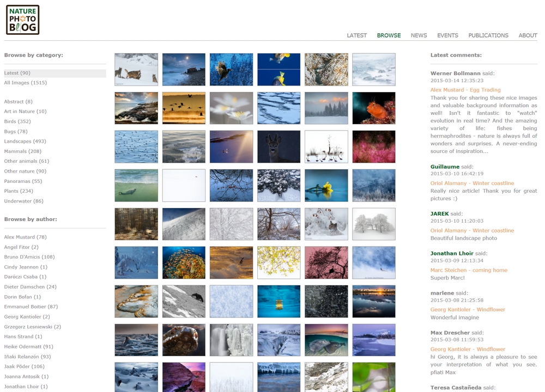Show All Images (1515)
Viewport: 545px width, 392px height.
click(26, 83)
